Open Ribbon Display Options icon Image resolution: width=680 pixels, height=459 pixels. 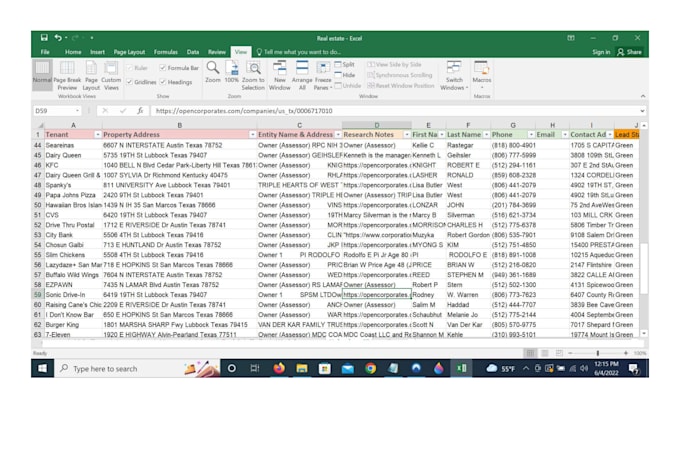(571, 38)
